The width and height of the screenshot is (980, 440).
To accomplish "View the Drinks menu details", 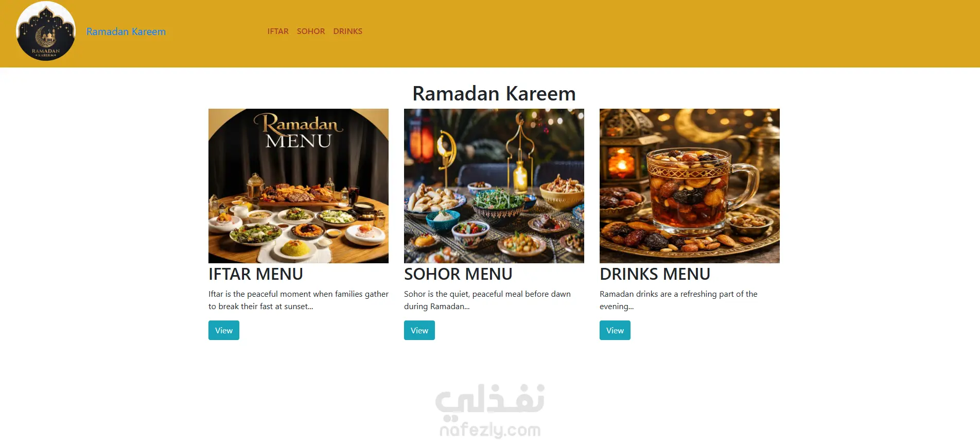I will pos(615,330).
